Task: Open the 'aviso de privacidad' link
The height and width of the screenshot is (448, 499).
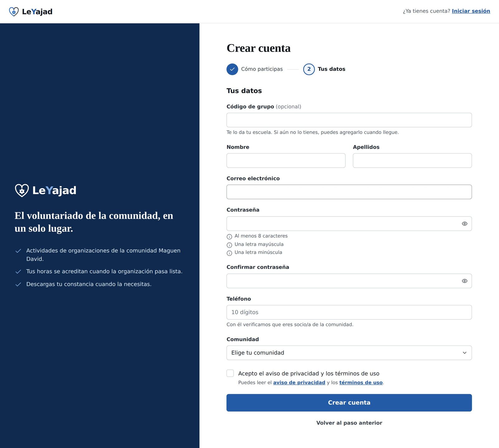Action: pyautogui.click(x=299, y=383)
